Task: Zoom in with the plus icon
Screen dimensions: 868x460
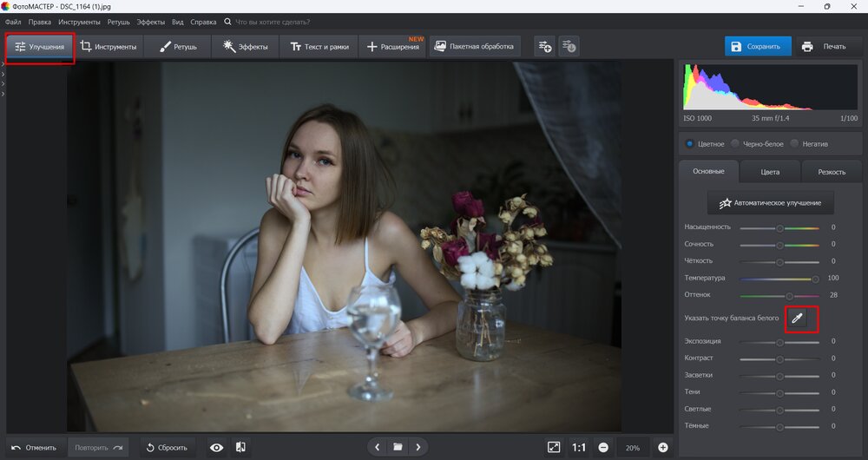Action: 663,447
